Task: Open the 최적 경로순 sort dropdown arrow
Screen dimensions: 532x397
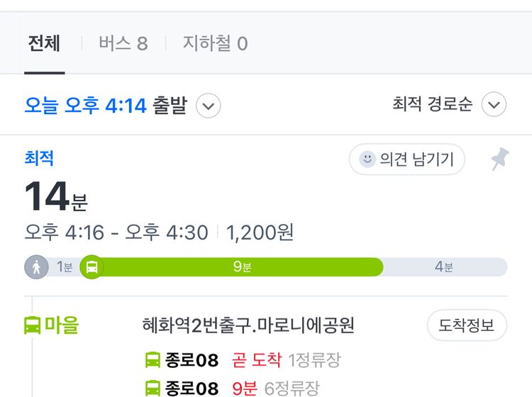Action: tap(494, 104)
